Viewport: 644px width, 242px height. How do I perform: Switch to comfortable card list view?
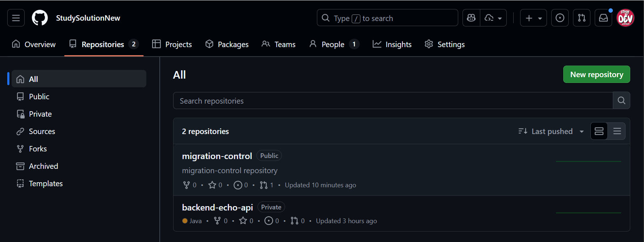click(599, 131)
